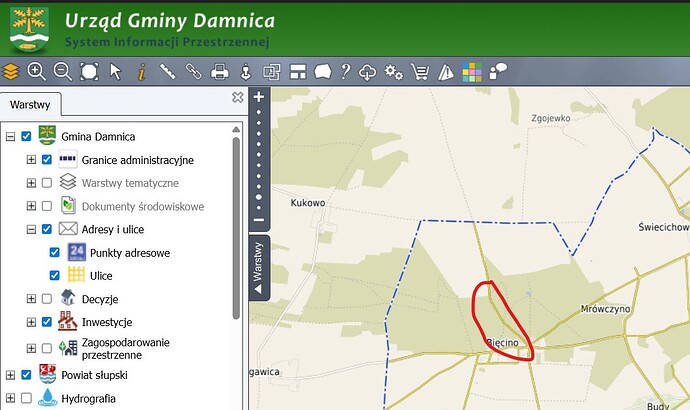Collapse the vertical Warstwy side panel tab
690x410 pixels.
259,268
